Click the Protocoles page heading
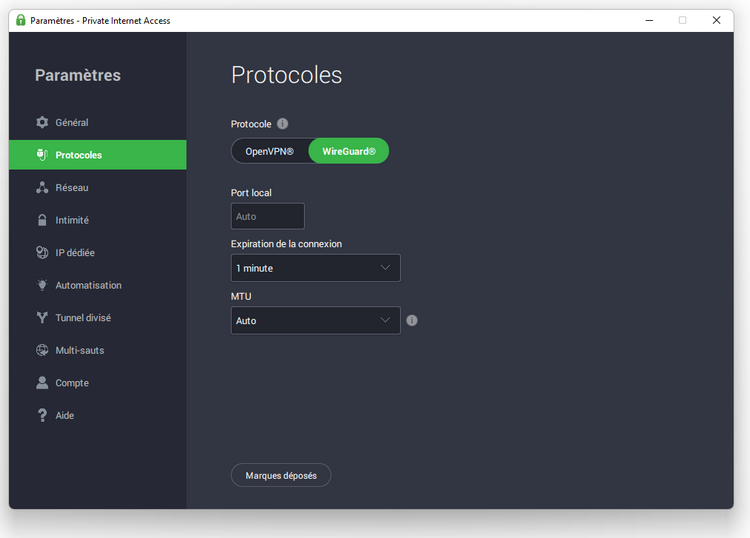 tap(287, 75)
